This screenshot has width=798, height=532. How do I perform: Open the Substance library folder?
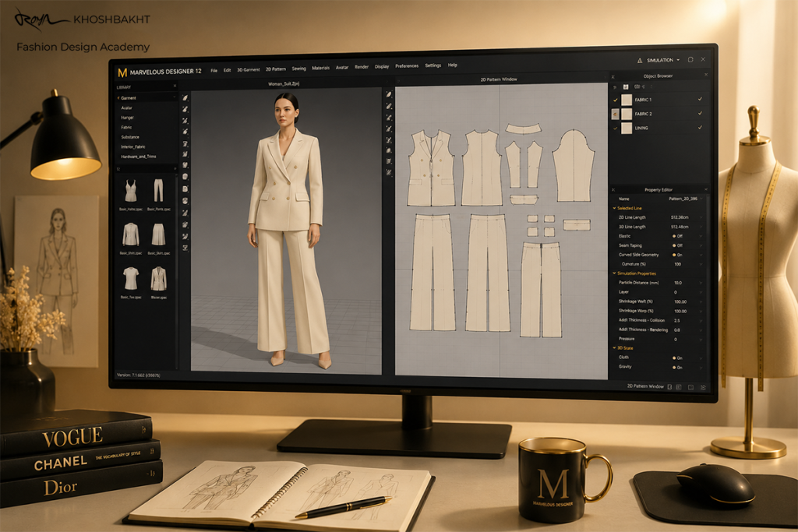click(x=130, y=137)
